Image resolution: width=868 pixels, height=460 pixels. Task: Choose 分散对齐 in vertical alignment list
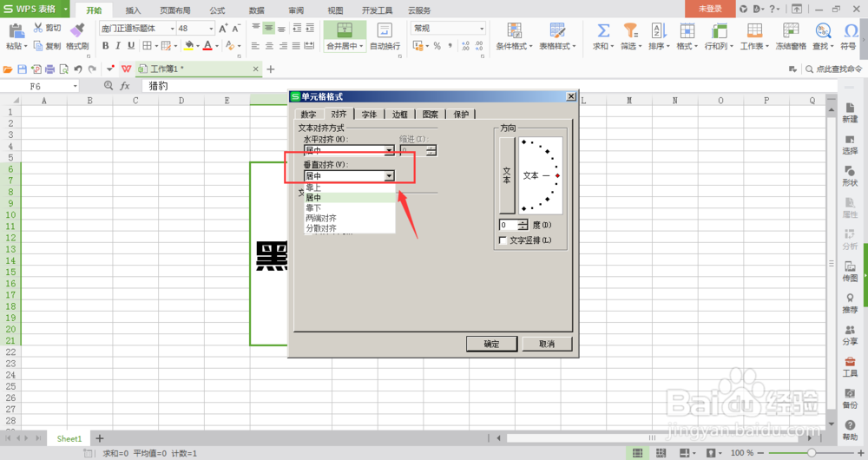pos(350,228)
